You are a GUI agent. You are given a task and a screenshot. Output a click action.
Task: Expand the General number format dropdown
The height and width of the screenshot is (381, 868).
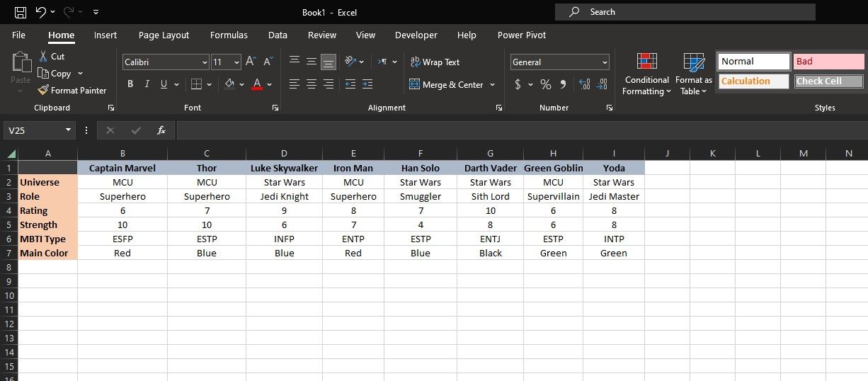tap(604, 62)
